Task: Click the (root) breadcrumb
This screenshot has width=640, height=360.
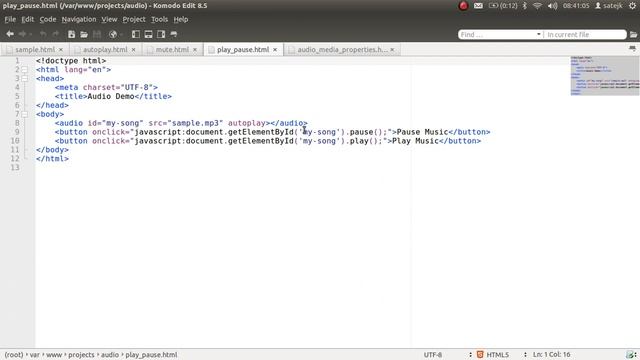Action: [x=14, y=355]
